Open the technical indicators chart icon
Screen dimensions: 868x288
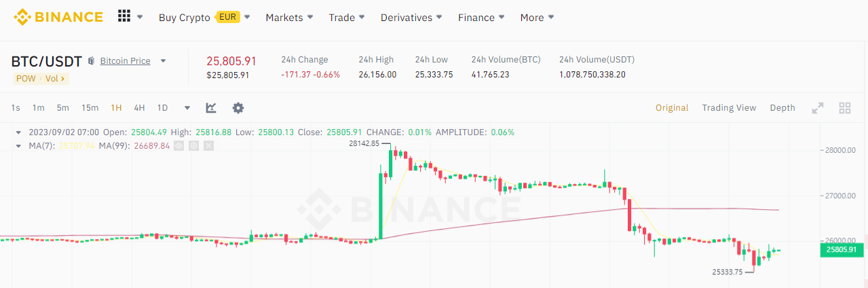(x=211, y=107)
